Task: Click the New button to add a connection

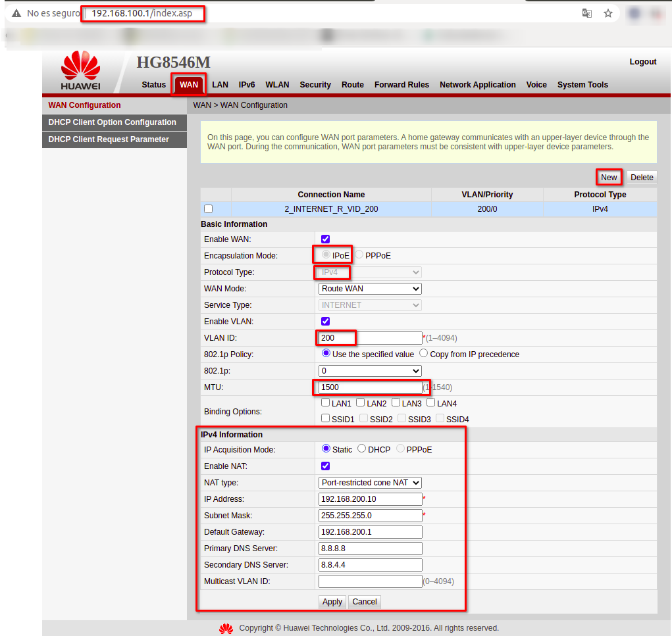Action: coord(608,177)
